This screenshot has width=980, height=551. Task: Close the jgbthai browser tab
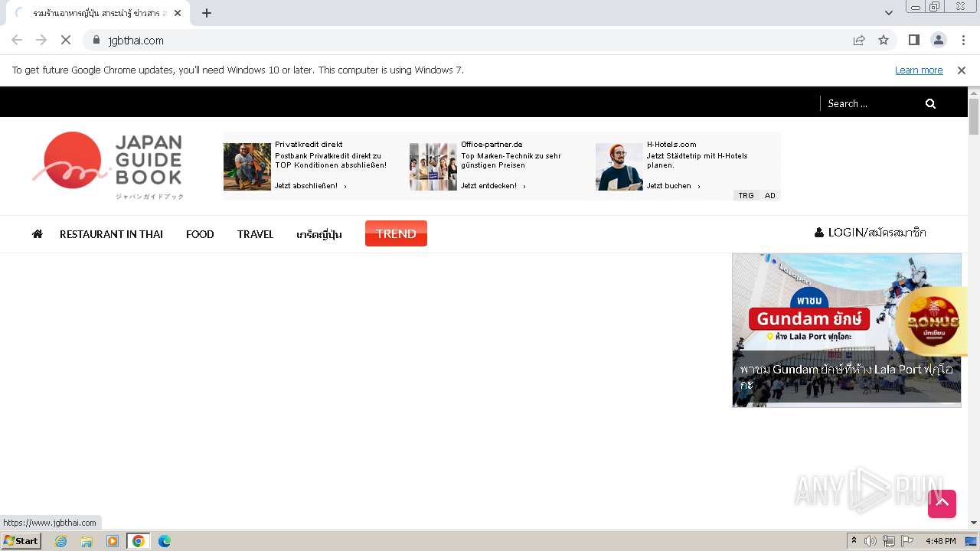(178, 13)
